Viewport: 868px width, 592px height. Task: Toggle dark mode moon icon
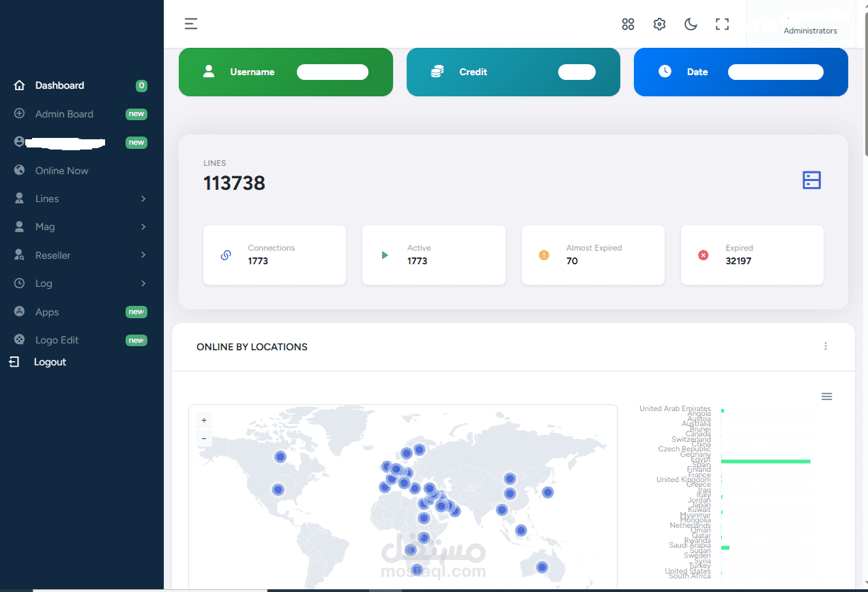tap(691, 25)
